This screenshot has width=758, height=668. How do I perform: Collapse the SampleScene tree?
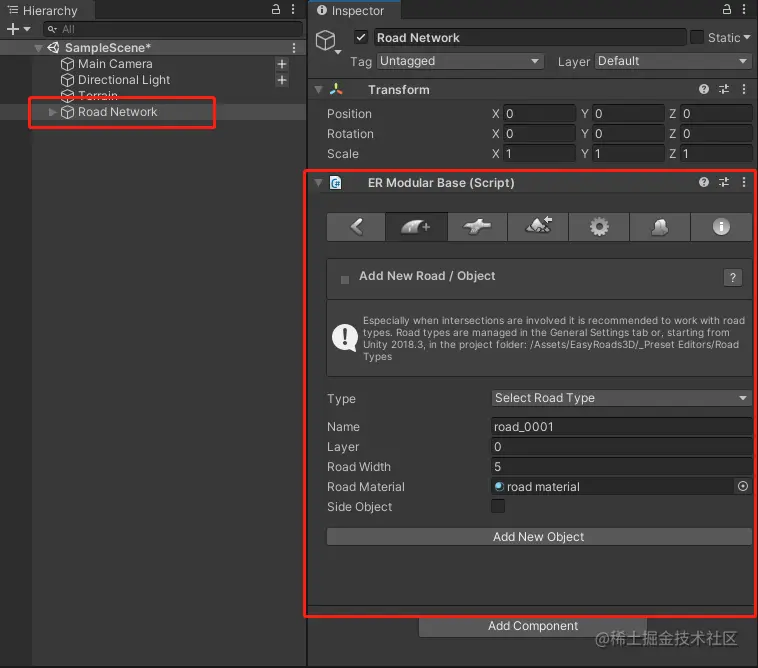coord(38,48)
